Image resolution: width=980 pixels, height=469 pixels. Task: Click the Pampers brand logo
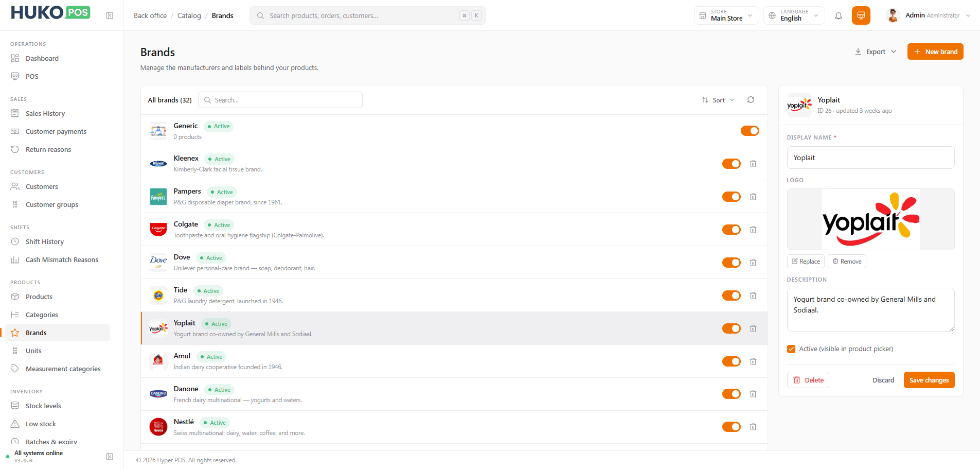coord(158,197)
